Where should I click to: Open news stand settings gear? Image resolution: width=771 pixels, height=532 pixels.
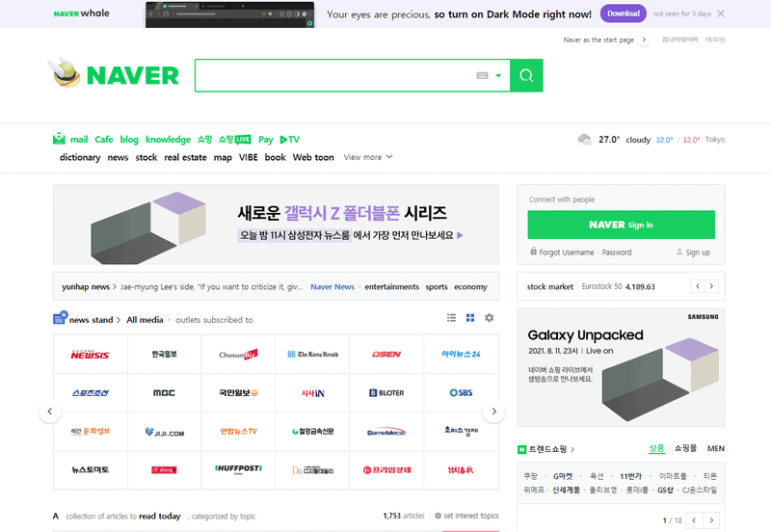(490, 318)
